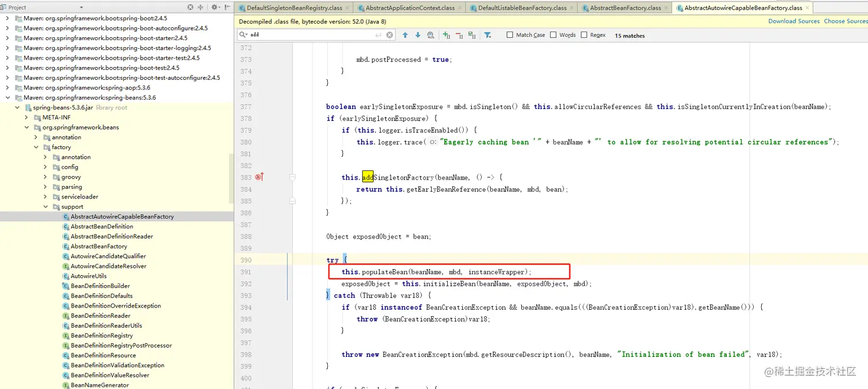This screenshot has width=868, height=389.
Task: Open the search filter funnel icon
Action: tap(487, 35)
